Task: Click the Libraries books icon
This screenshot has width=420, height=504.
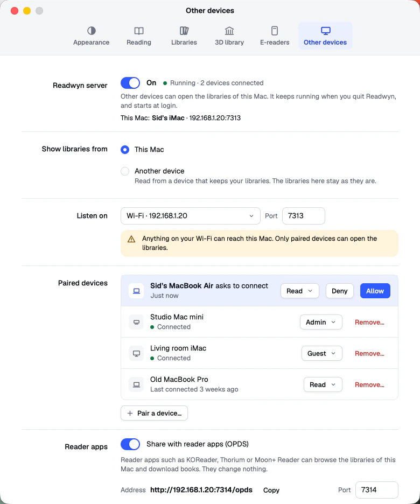Action: 184,31
